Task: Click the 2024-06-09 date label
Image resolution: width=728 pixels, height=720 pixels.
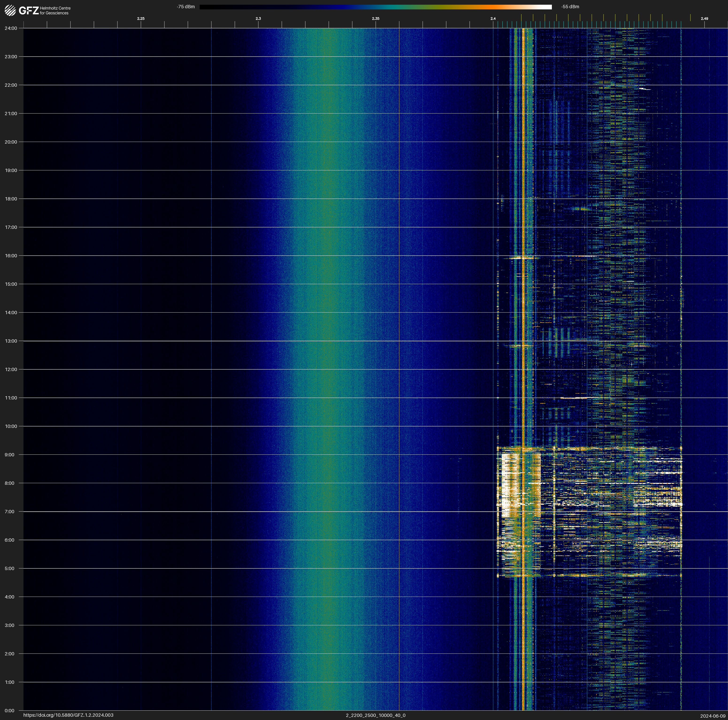Action: click(x=713, y=716)
